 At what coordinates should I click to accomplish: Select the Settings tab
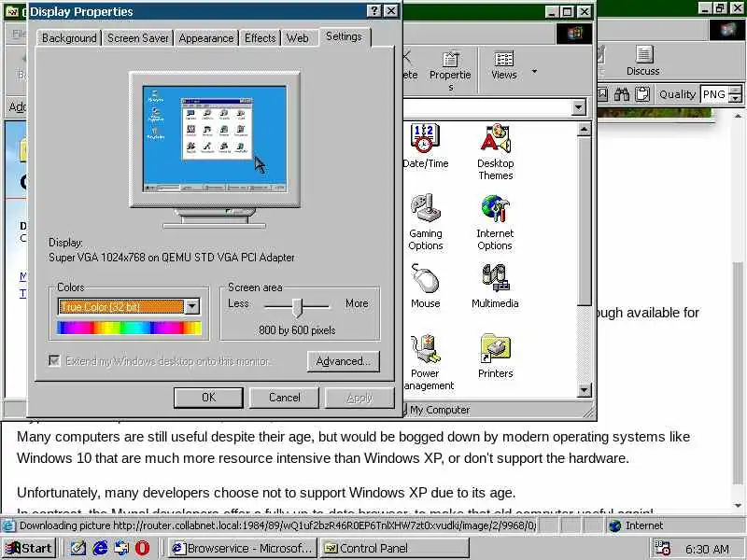pyautogui.click(x=344, y=36)
